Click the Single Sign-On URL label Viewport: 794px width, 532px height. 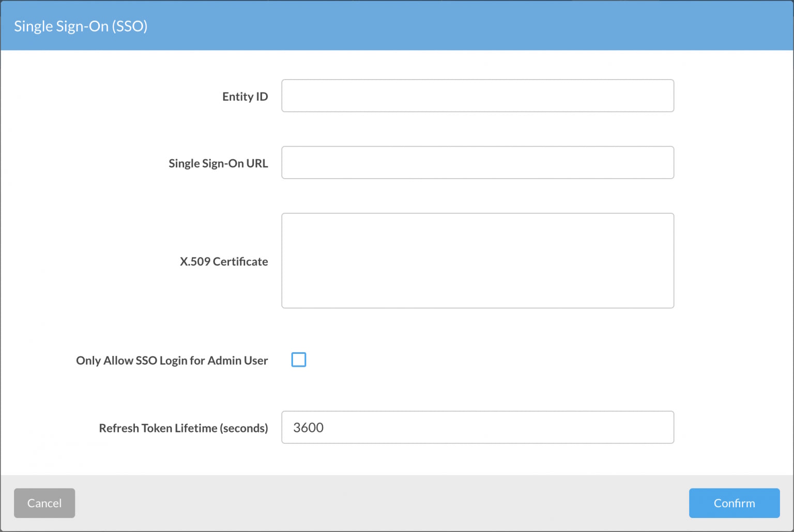pos(218,163)
